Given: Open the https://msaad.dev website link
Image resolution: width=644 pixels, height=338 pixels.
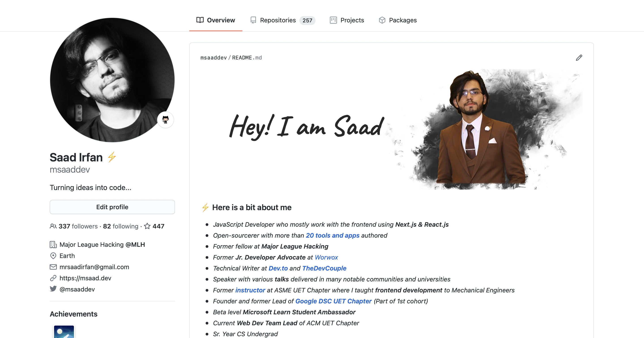Looking at the screenshot, I should pyautogui.click(x=85, y=278).
